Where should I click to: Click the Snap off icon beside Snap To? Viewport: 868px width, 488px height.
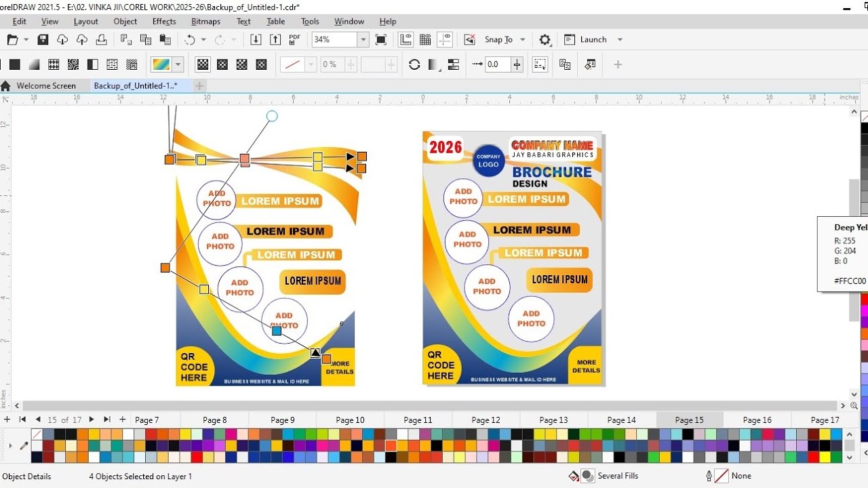tap(469, 39)
